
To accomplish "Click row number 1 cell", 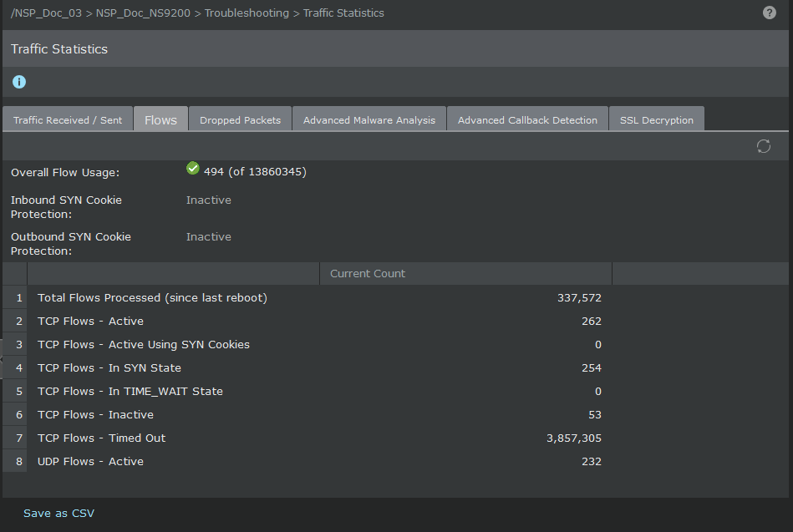I will [15, 298].
